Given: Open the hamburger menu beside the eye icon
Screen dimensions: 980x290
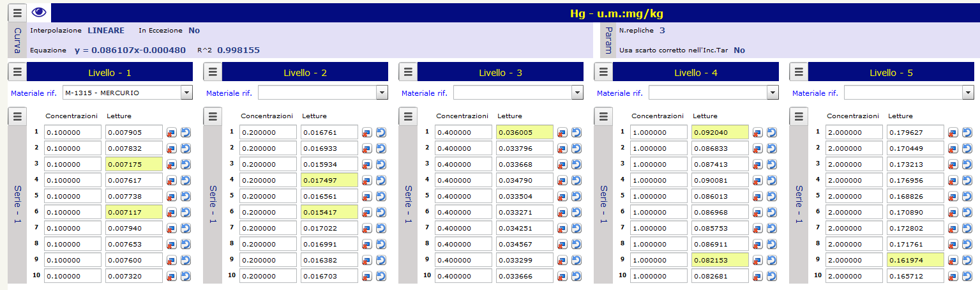Looking at the screenshot, I should [18, 13].
